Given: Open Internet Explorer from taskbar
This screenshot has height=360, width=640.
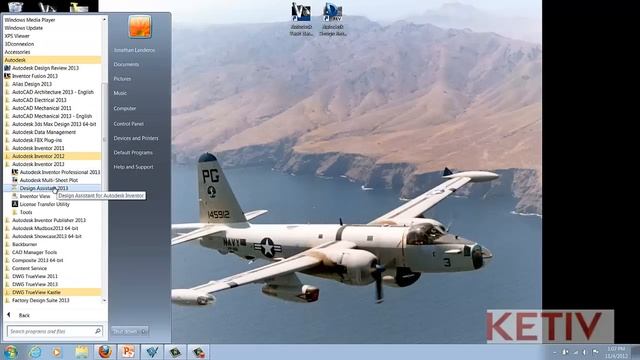Looking at the screenshot, I should pyautogui.click(x=35, y=352).
